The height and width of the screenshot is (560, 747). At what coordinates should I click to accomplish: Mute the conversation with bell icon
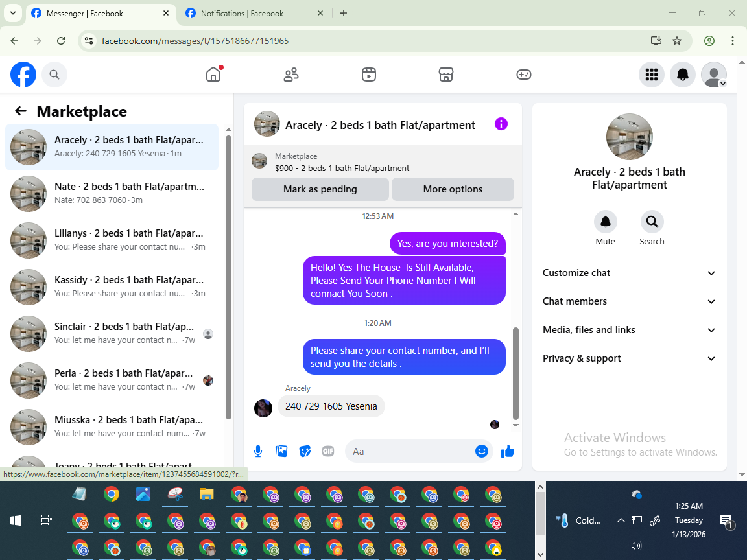[606, 222]
